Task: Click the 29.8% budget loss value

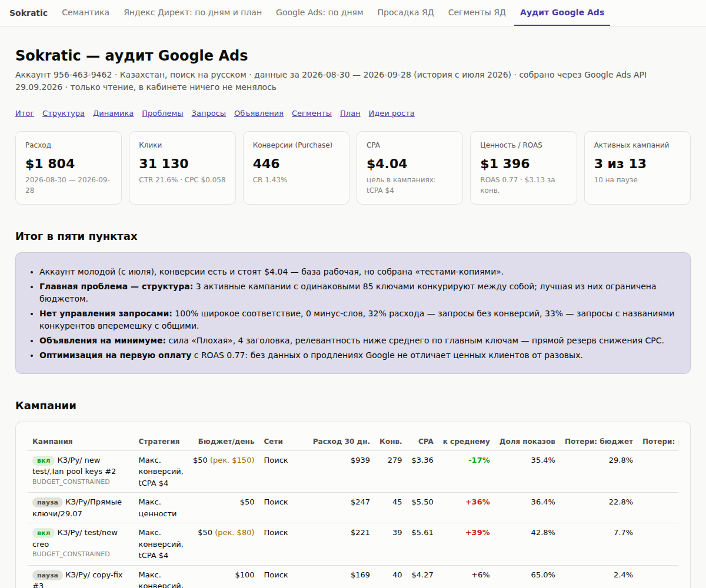Action: pyautogui.click(x=621, y=460)
